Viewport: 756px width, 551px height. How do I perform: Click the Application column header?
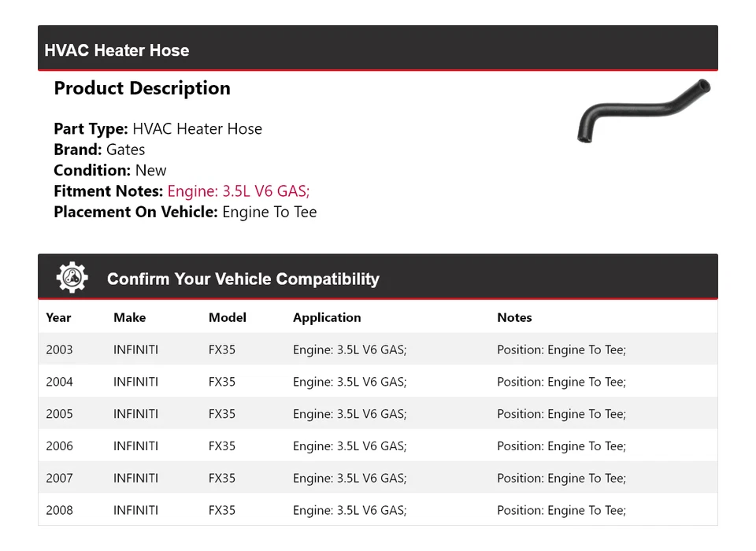coord(327,318)
